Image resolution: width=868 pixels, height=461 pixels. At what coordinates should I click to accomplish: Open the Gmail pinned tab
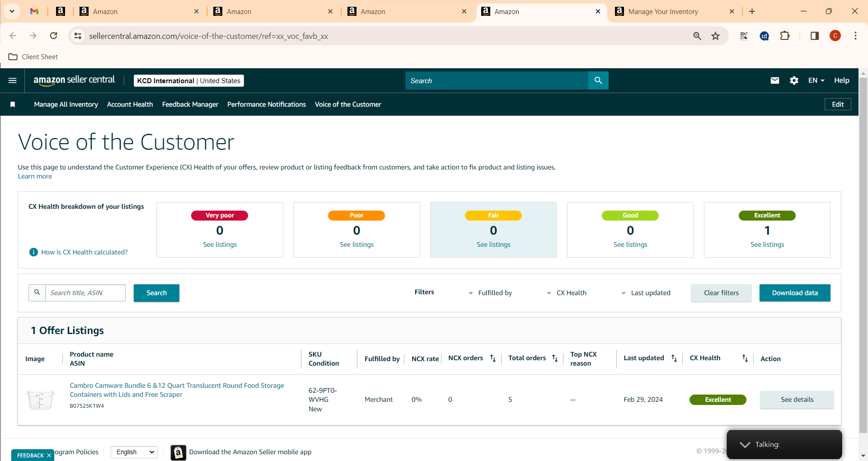tap(34, 11)
